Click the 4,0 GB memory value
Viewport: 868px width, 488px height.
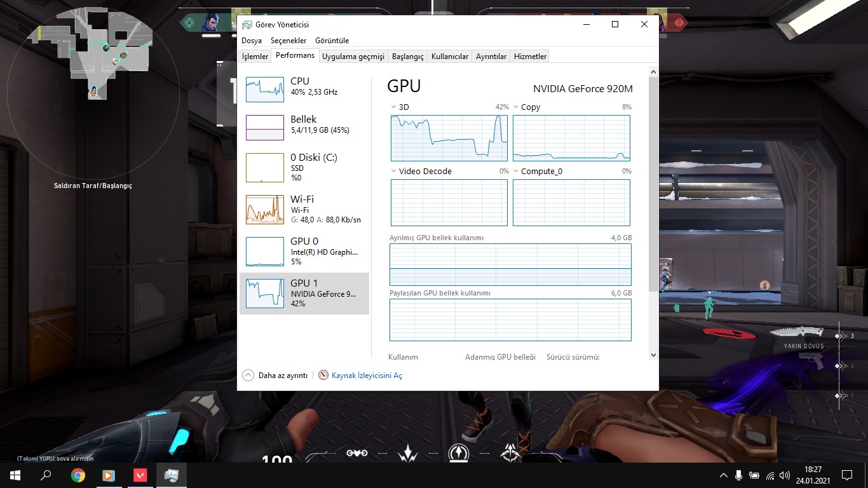(621, 238)
